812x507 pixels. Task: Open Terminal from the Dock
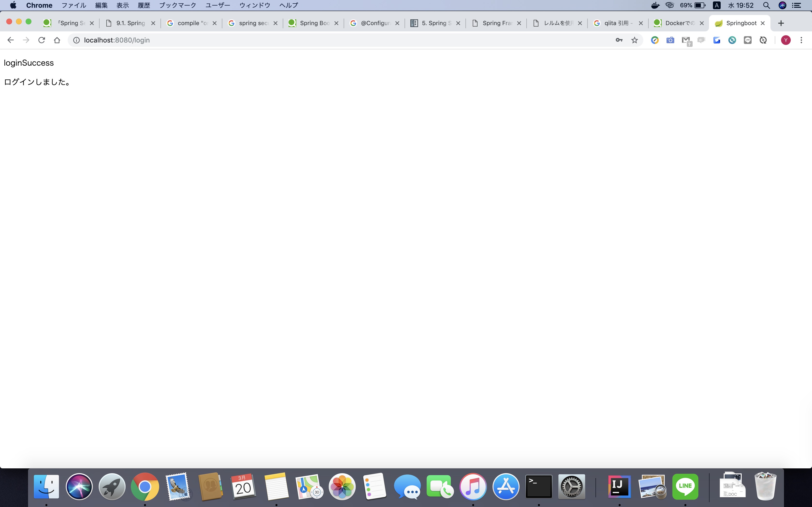point(538,486)
